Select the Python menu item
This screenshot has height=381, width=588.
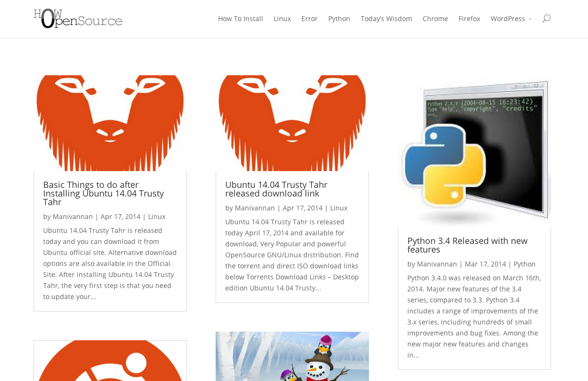[x=339, y=19]
